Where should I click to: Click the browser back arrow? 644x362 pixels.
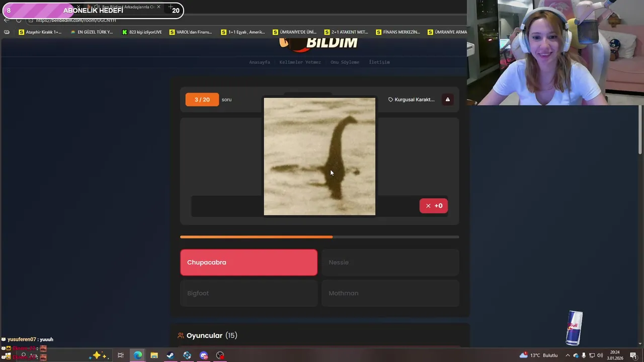pyautogui.click(x=7, y=20)
